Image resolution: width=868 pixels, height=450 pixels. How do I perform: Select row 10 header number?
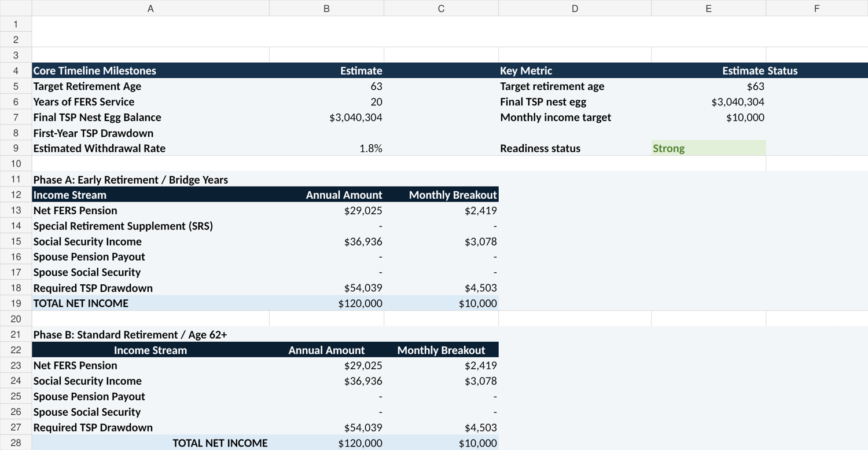coord(16,163)
